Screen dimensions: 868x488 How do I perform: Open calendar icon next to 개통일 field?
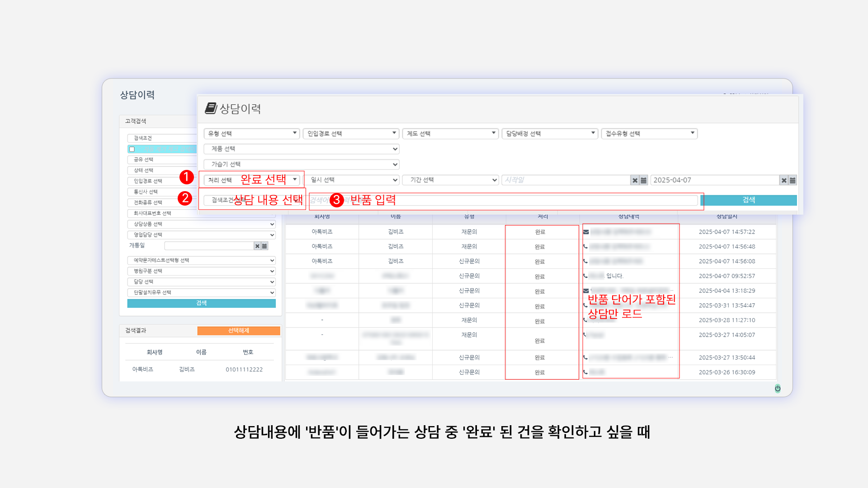coord(264,246)
